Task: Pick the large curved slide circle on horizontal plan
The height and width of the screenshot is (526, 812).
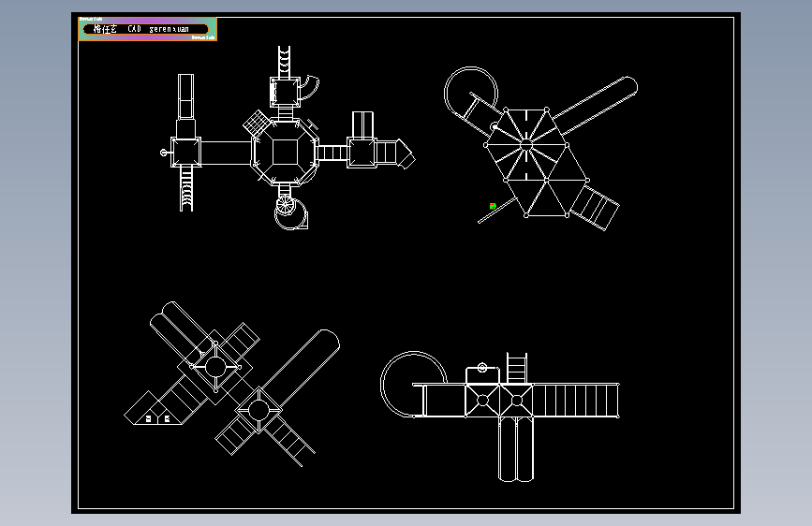Action: [x=413, y=384]
